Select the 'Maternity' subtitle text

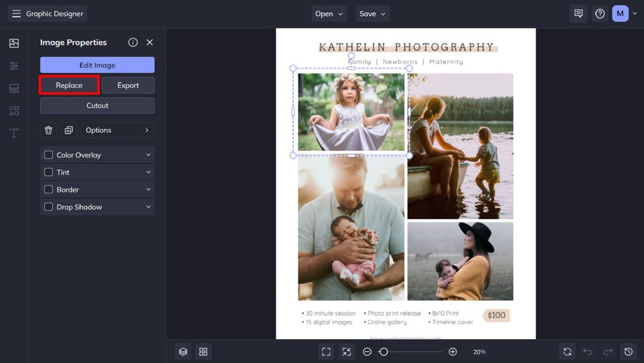coord(446,61)
